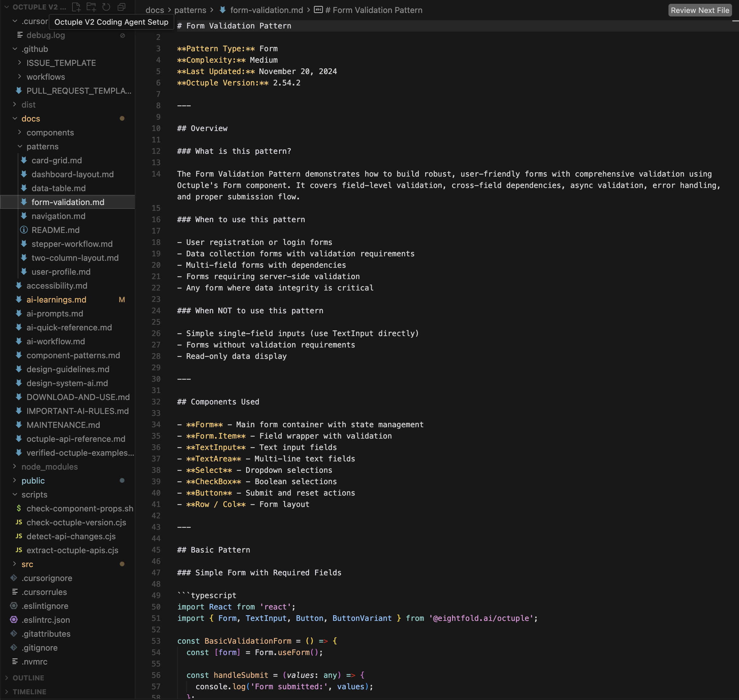739x700 pixels.
Task: Create a new file in Explorer
Action: point(76,7)
